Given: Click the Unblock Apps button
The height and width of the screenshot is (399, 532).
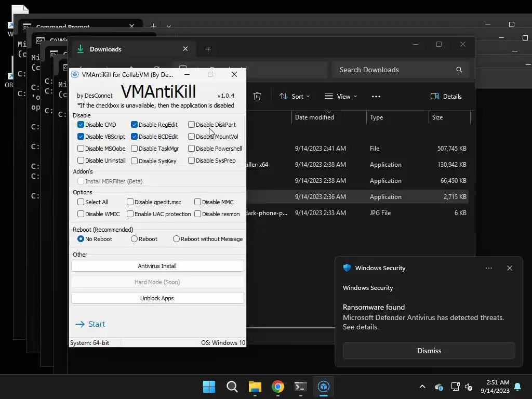Looking at the screenshot, I should tap(157, 298).
